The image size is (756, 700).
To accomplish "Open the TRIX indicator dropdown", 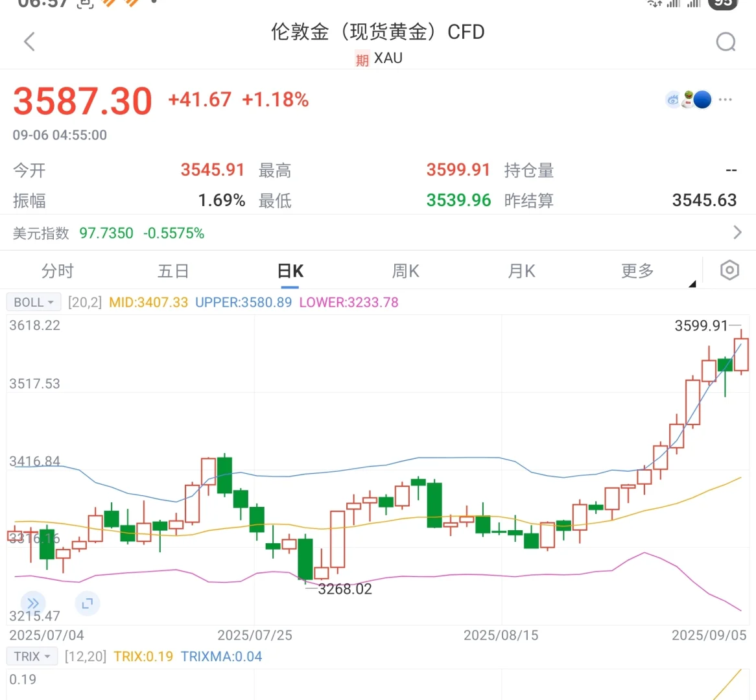I will click(x=31, y=656).
